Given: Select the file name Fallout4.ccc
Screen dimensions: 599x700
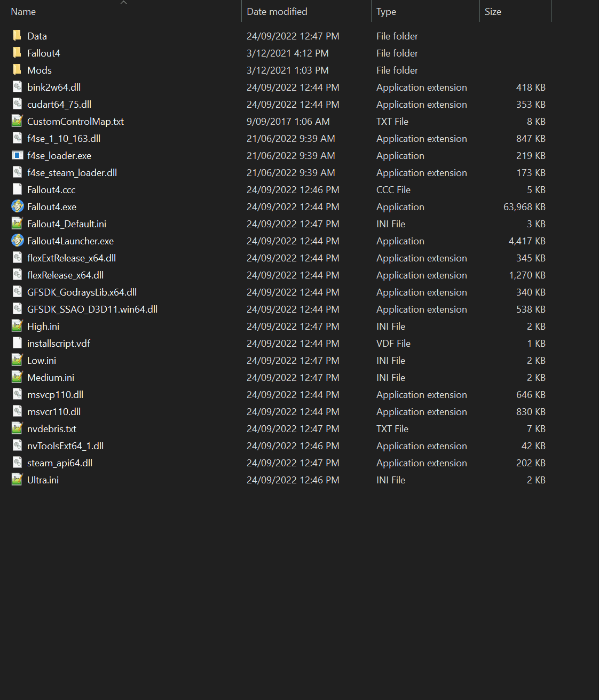Looking at the screenshot, I should click(51, 190).
